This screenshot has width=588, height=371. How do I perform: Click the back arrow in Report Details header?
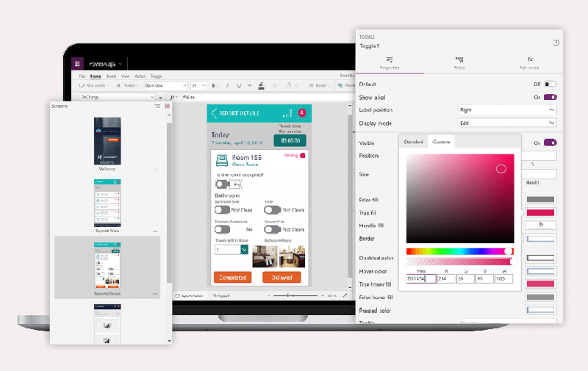(214, 113)
